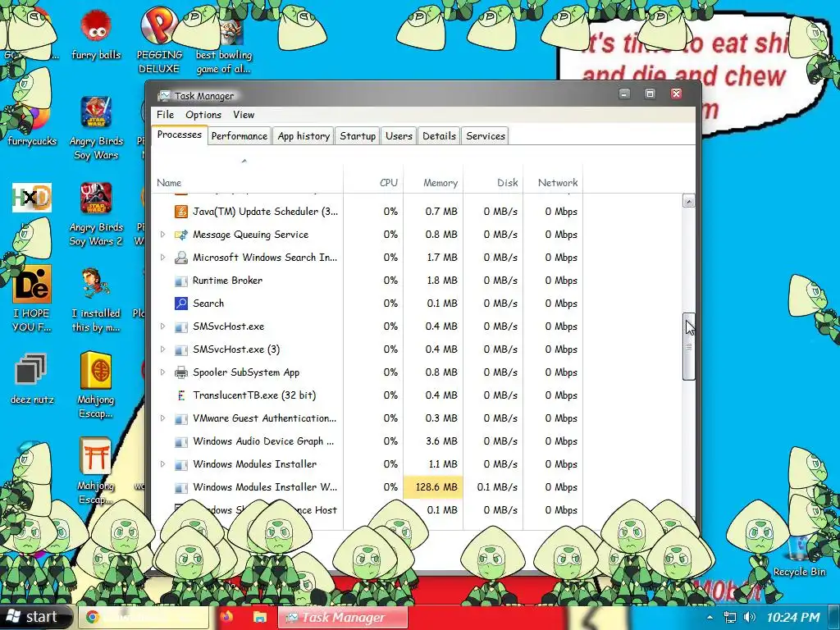
Task: Click the 10:24 PM taskbar clock
Action: pyautogui.click(x=793, y=617)
